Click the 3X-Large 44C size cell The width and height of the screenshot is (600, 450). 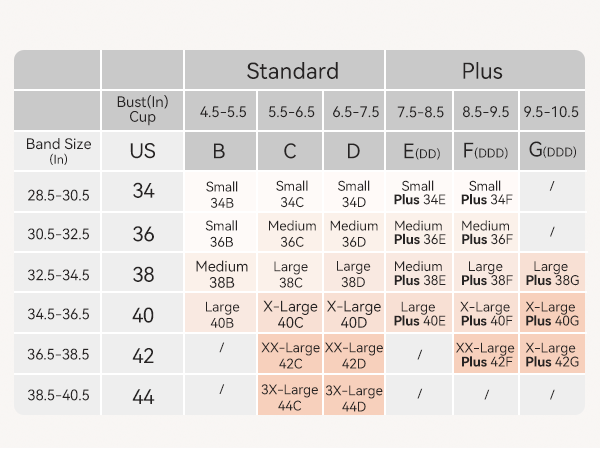pos(292,395)
